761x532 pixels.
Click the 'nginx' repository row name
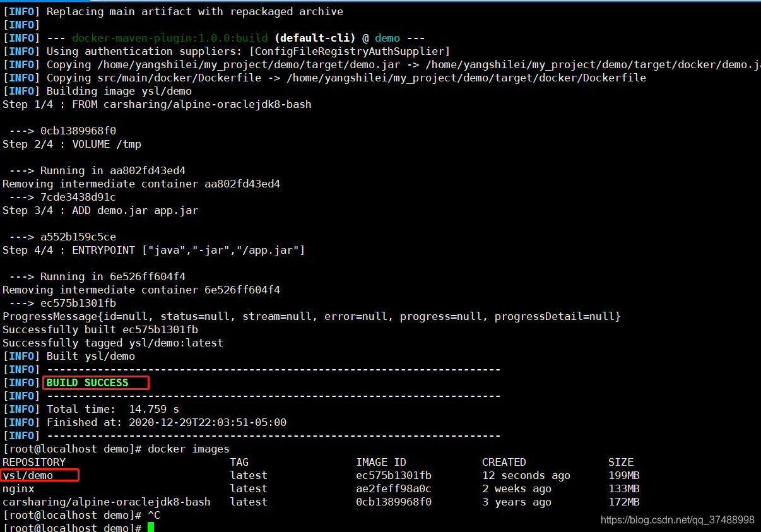(18, 488)
